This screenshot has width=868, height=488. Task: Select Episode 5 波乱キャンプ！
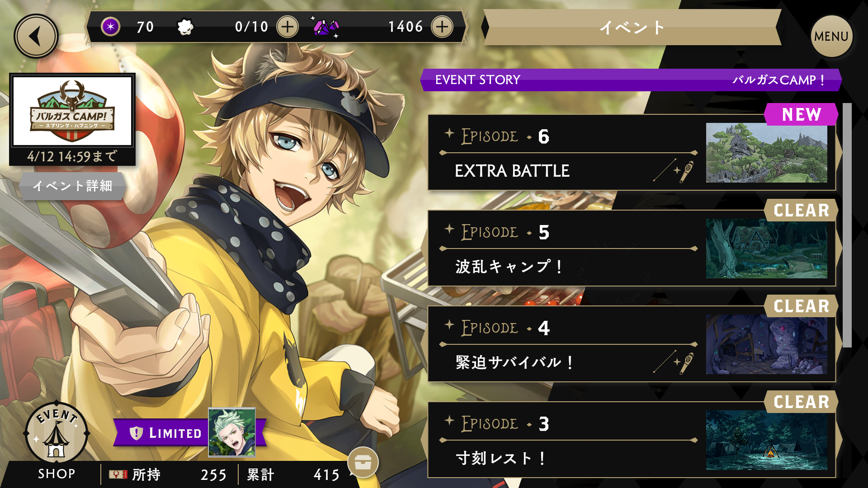tap(632, 249)
